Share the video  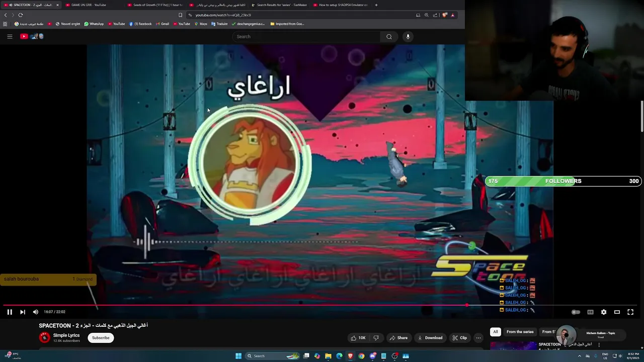(398, 338)
